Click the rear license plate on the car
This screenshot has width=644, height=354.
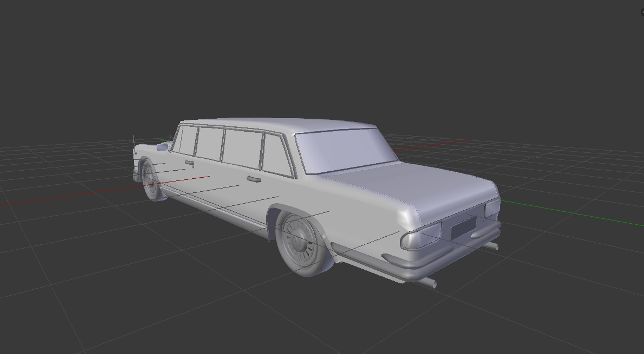463,228
